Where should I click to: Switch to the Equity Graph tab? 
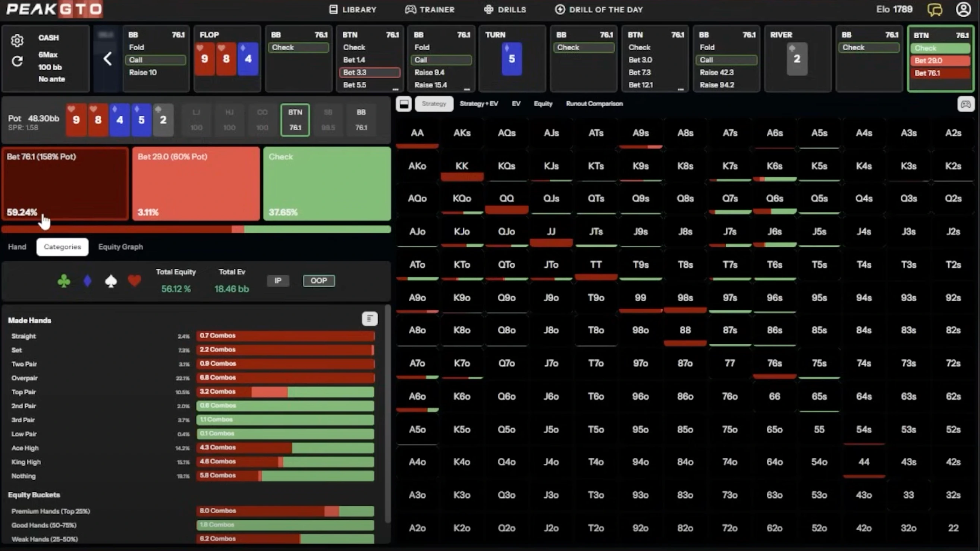(x=120, y=247)
